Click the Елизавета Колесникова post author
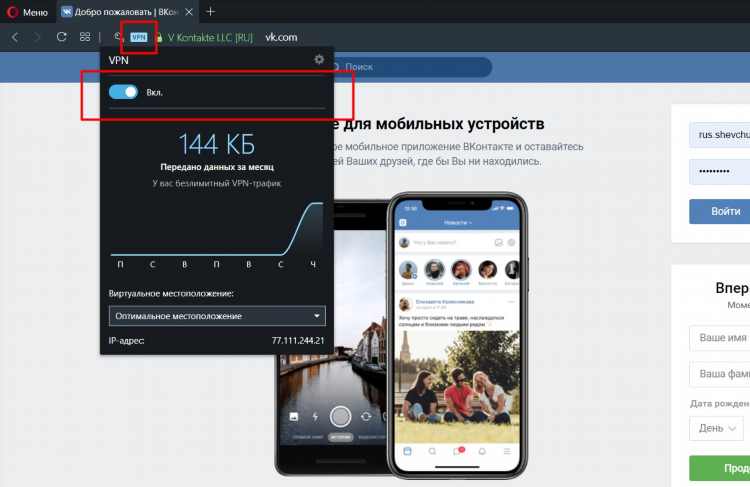Viewport: 750px width, 487px height. pos(445,302)
